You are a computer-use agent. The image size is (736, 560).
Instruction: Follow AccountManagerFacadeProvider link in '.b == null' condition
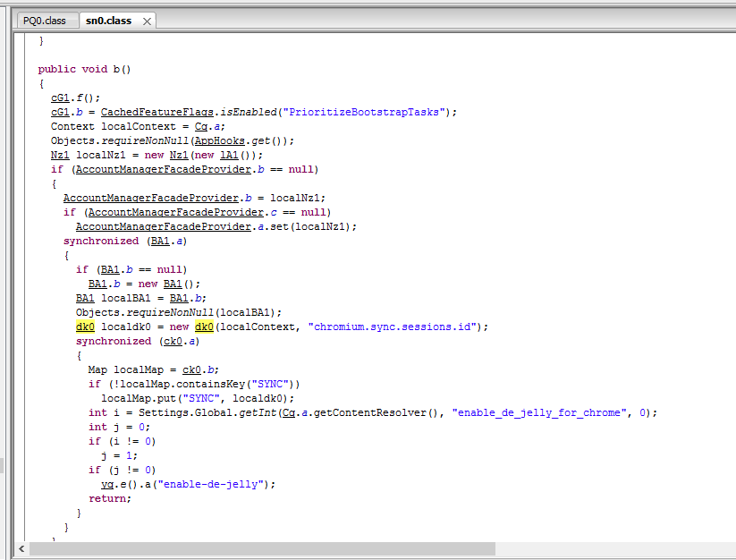tap(164, 169)
